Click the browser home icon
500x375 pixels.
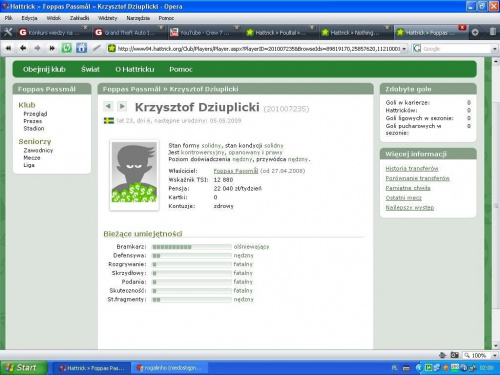tap(81, 48)
